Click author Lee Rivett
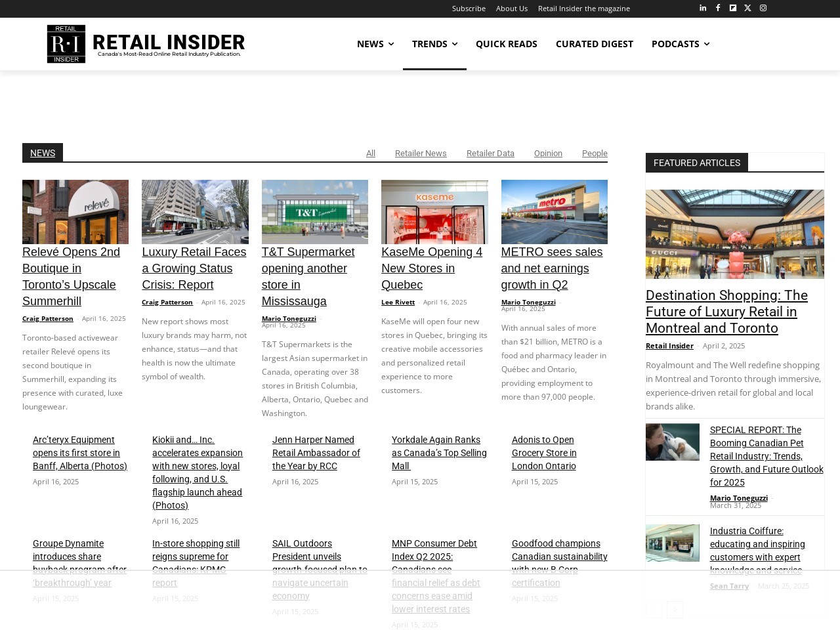The height and width of the screenshot is (630, 840). [398, 302]
